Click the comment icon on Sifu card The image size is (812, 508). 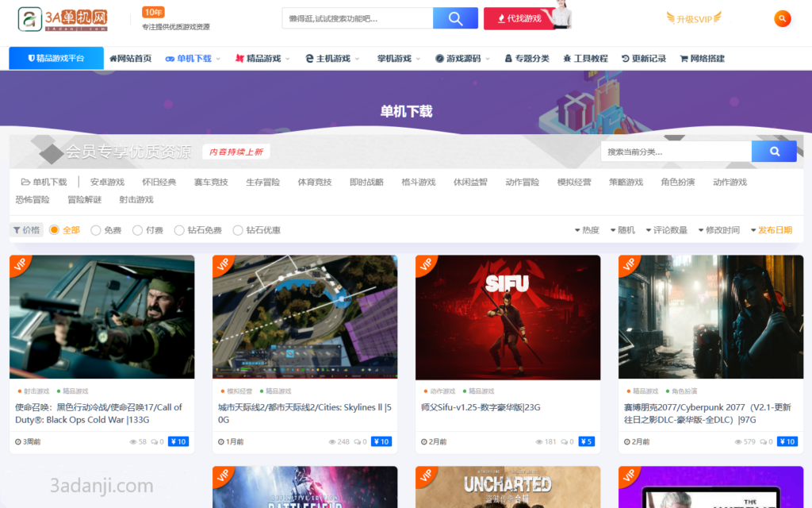[x=564, y=441]
